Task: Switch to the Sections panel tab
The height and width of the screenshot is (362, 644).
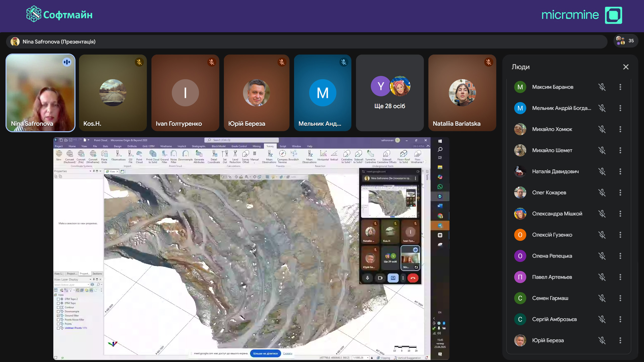Action: (x=97, y=274)
